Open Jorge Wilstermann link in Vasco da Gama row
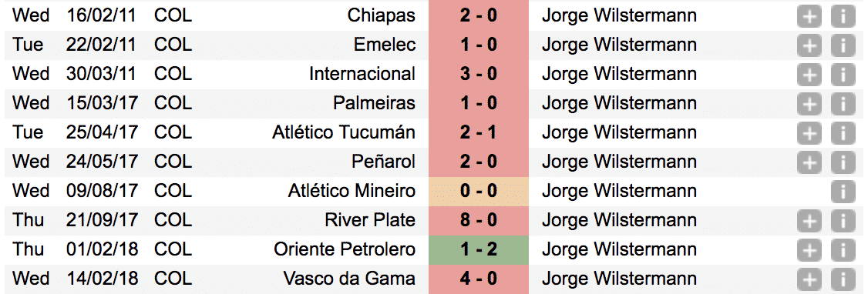 click(619, 278)
